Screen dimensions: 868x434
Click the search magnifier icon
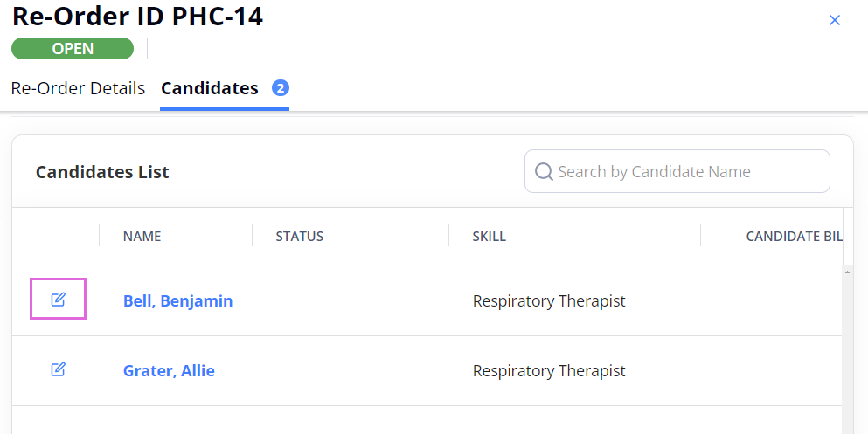(x=544, y=171)
